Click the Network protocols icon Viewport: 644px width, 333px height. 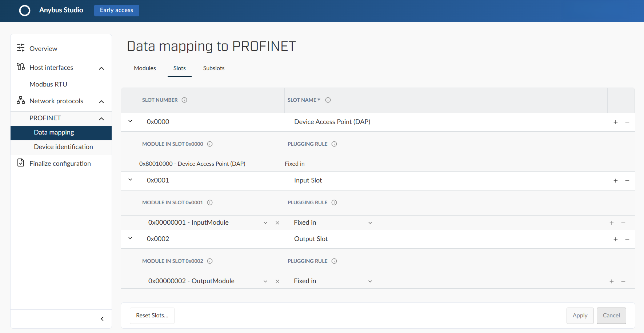click(x=21, y=100)
